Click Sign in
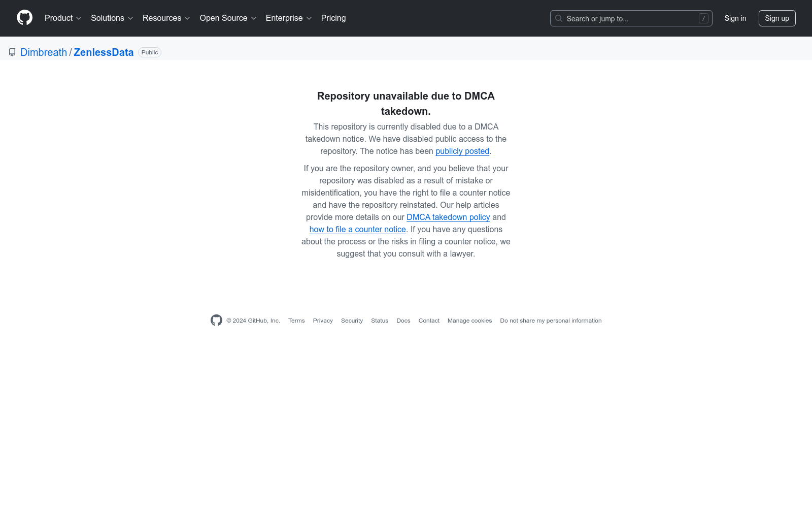Image resolution: width=812 pixels, height=508 pixels. click(735, 18)
